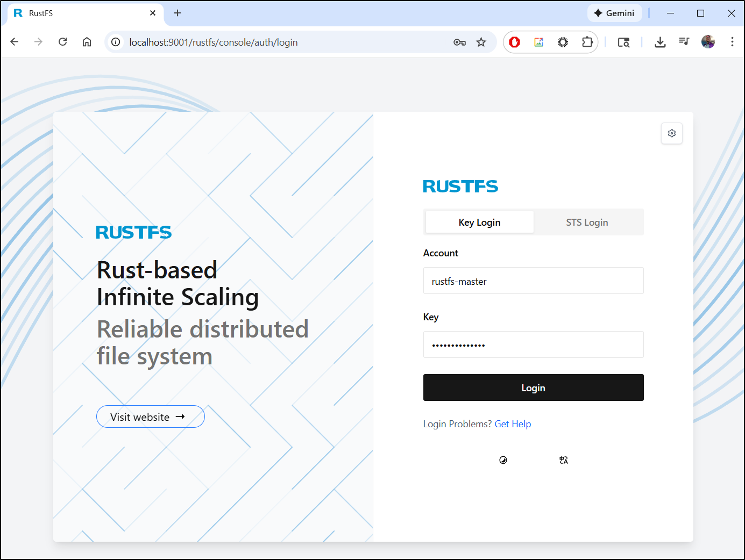745x560 pixels.
Task: Open Chrome three-dot menu
Action: click(x=732, y=42)
